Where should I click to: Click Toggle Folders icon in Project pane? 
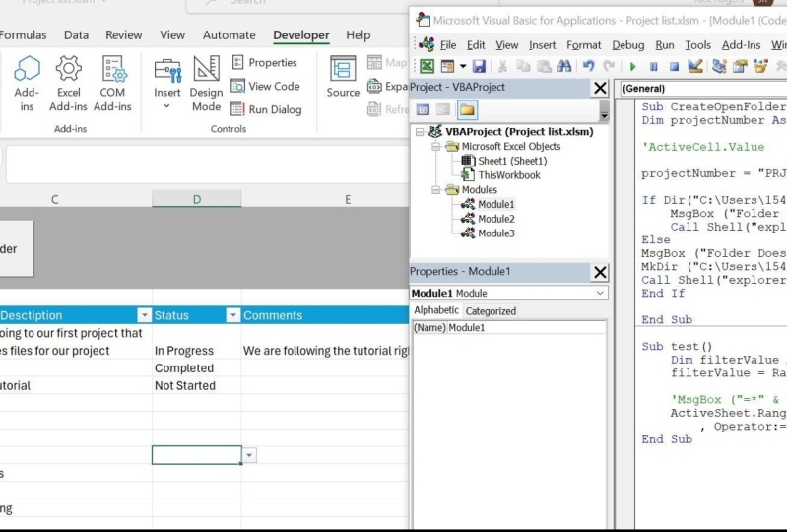pos(467,109)
